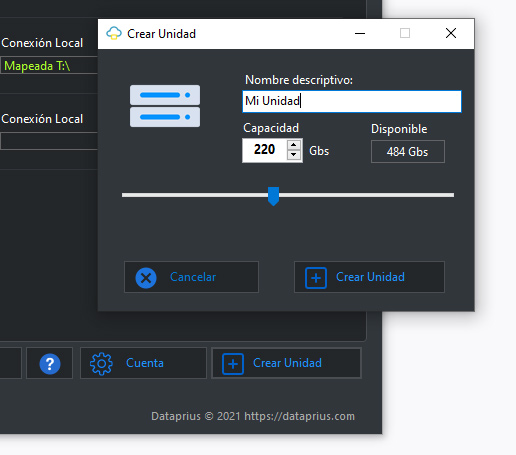The width and height of the screenshot is (516, 455).
Task: Close the Crear Unidad dialog window
Action: click(451, 33)
